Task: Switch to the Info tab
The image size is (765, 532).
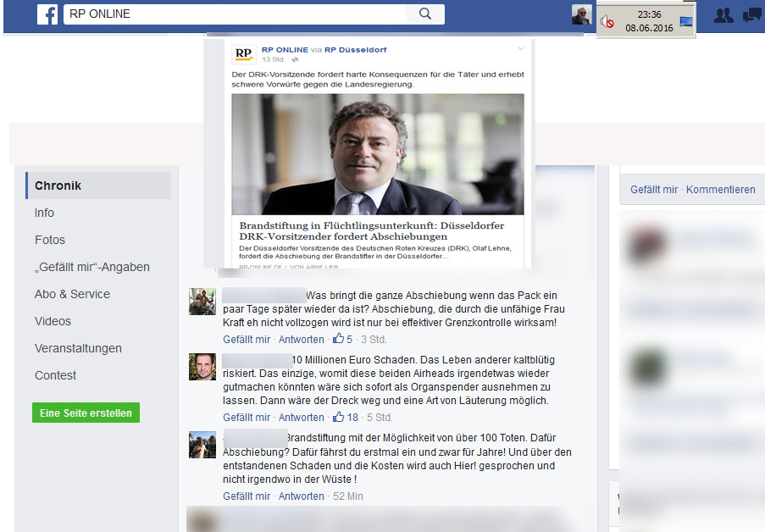Action: [x=44, y=213]
